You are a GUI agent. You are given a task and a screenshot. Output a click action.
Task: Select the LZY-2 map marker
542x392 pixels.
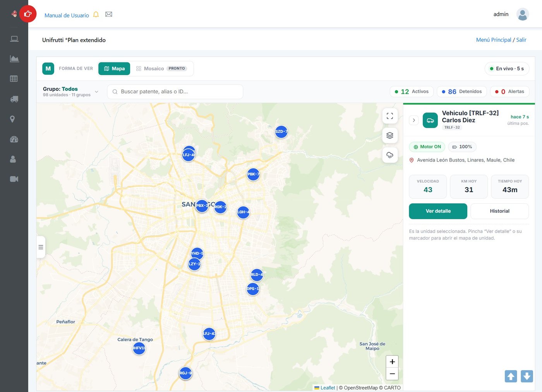[x=194, y=264]
